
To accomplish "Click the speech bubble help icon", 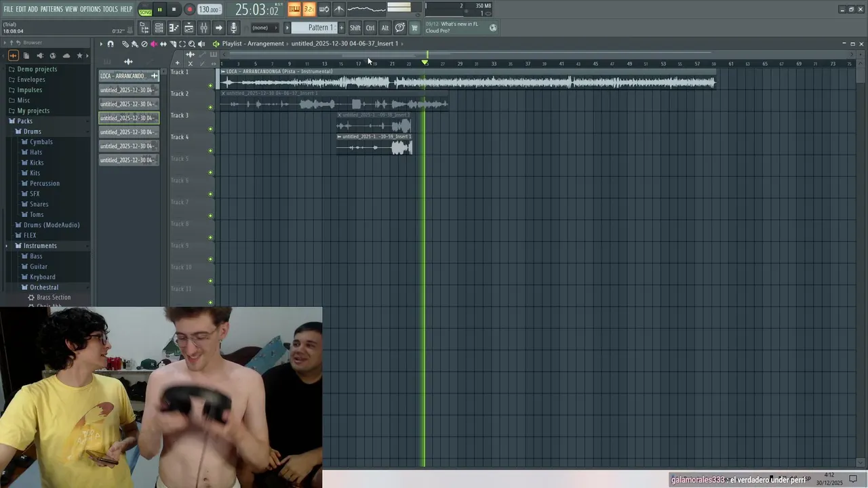I will click(x=400, y=28).
